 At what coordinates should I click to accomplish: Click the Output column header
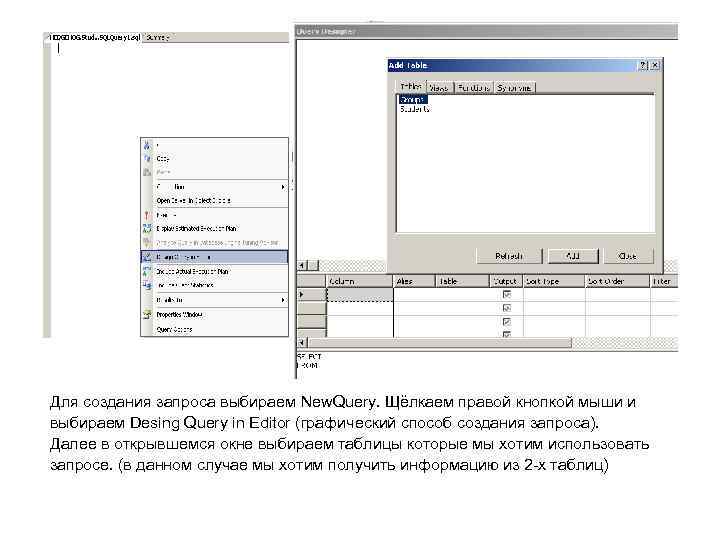(506, 281)
